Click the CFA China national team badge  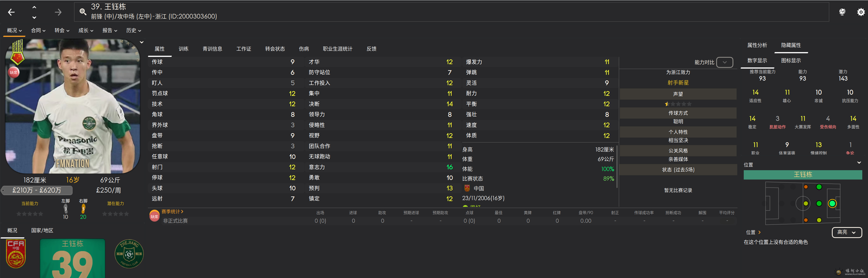point(16,254)
